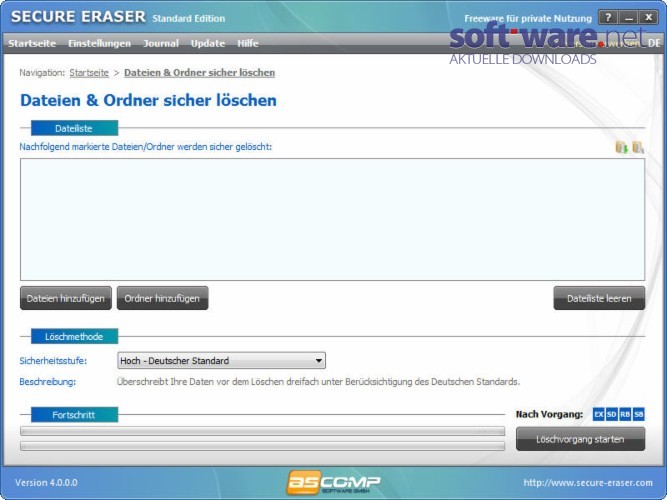Follow the Startseite breadcrumb link

89,73
